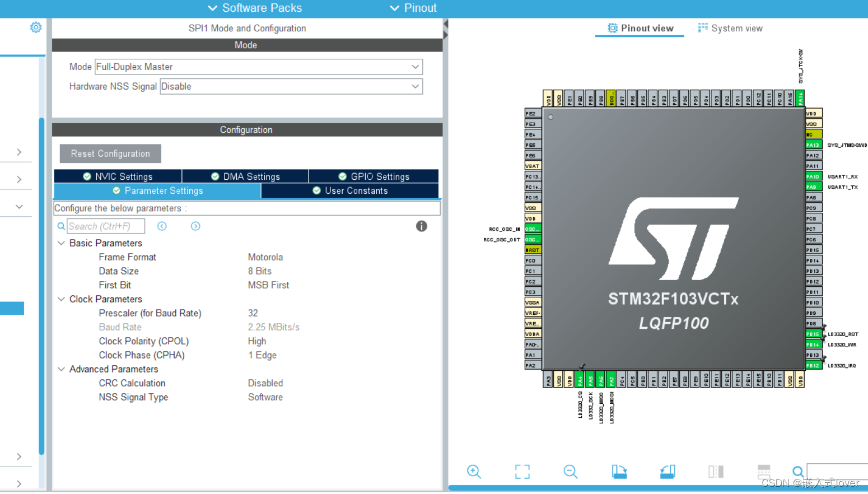The height and width of the screenshot is (494, 868).
Task: Click the parameter search field
Action: click(x=106, y=226)
